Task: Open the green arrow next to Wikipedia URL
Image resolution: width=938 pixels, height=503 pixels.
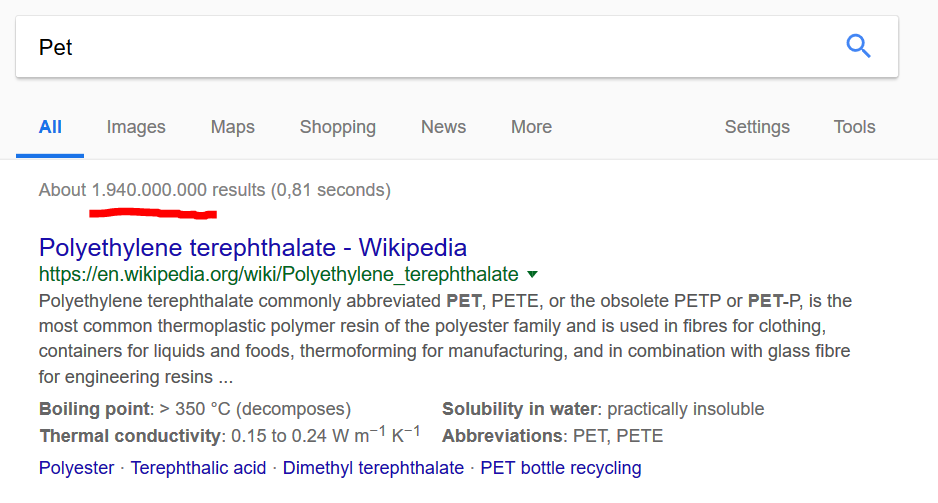Action: [532, 275]
